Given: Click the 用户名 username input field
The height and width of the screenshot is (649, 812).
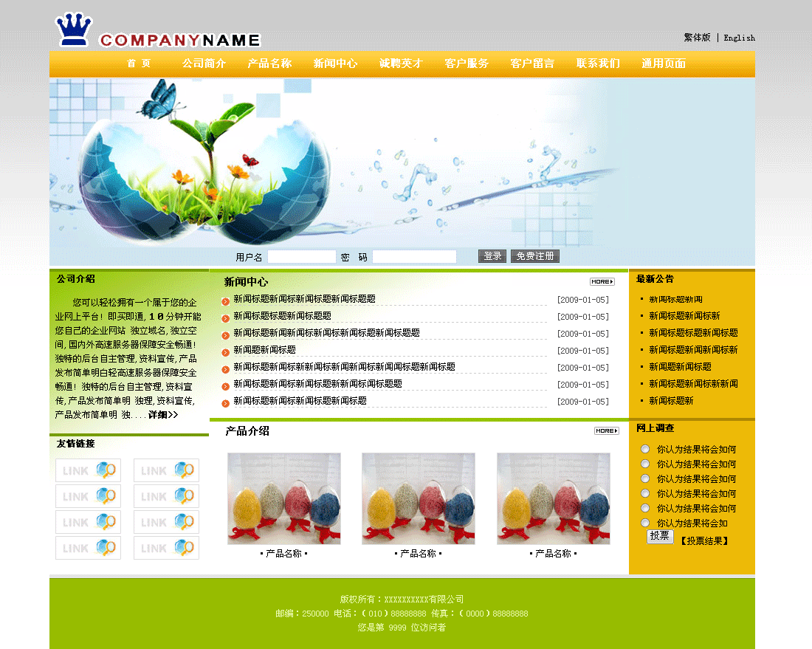Looking at the screenshot, I should point(301,257).
